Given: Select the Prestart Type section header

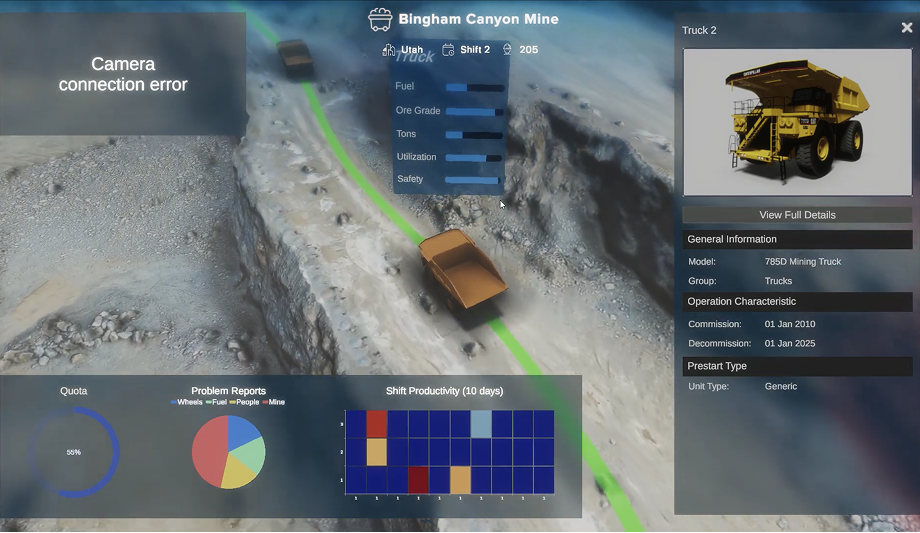Looking at the screenshot, I should pos(797,366).
